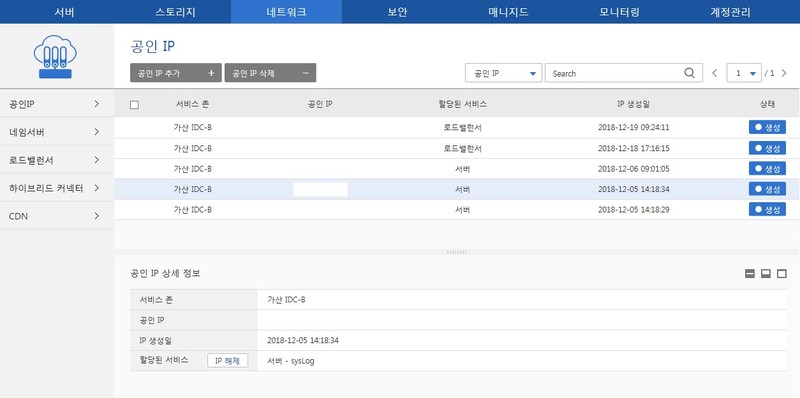The image size is (800, 398).
Task: Select row created 2018-12-18 17:16:15
Action: 457,148
